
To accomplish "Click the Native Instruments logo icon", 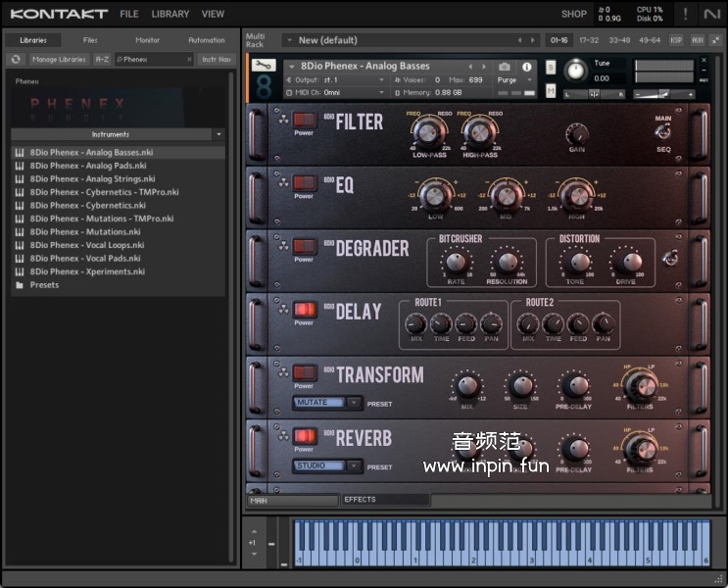I will [710, 14].
